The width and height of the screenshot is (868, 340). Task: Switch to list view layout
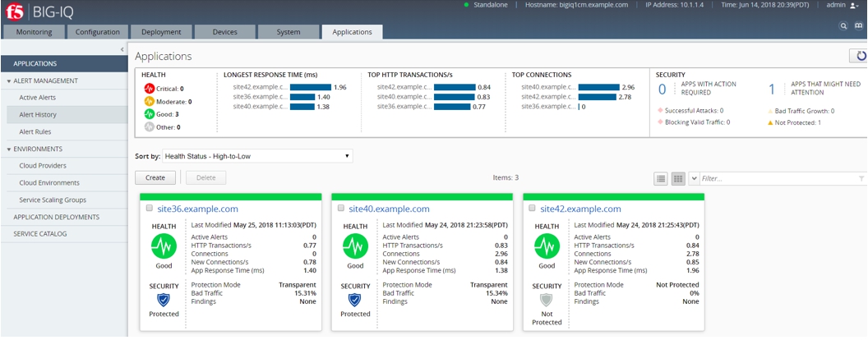(661, 178)
